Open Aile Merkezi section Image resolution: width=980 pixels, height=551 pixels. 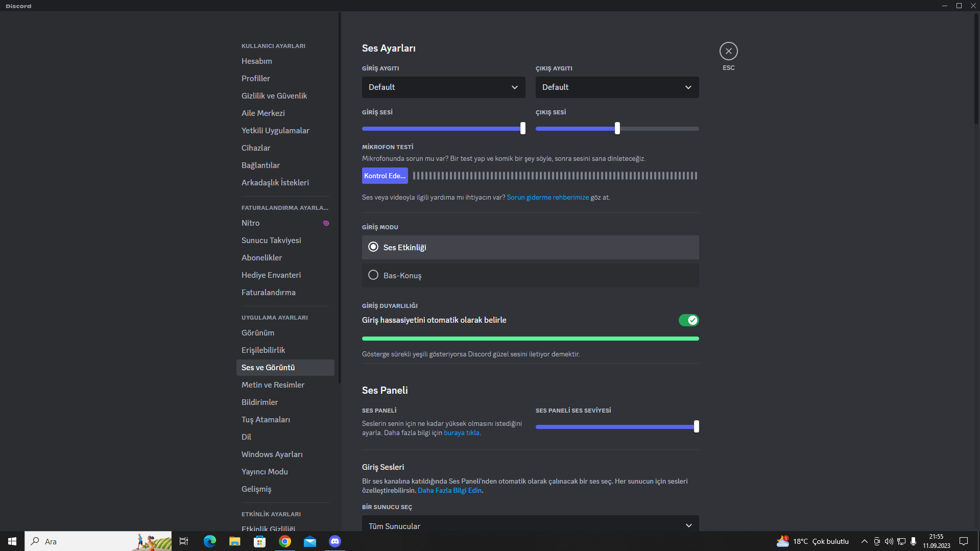tap(285, 113)
